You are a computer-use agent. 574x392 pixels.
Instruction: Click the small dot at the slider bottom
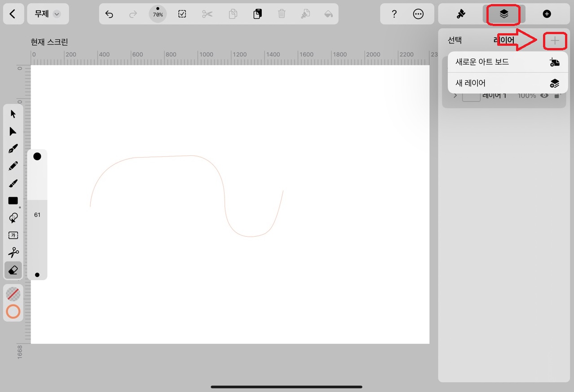click(x=37, y=275)
